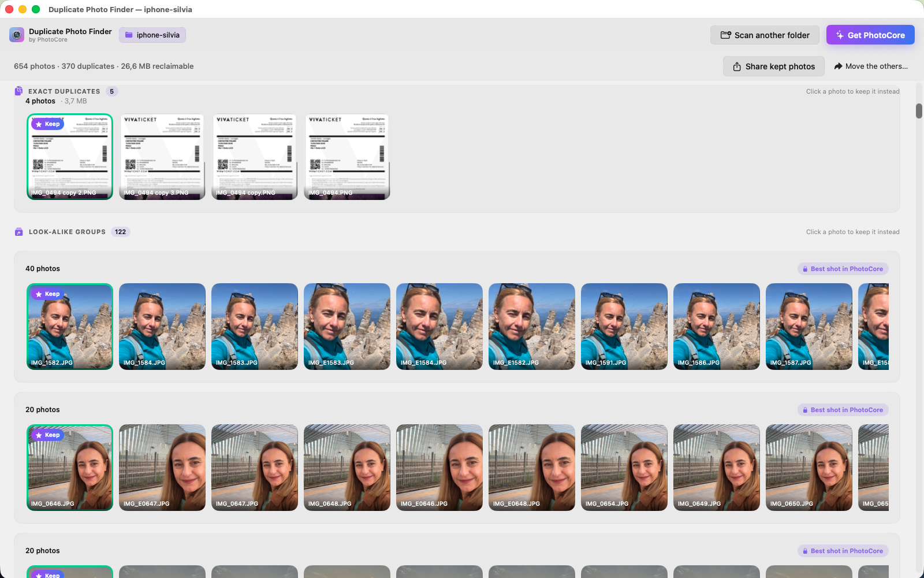Click the 40 photos group label

tap(43, 269)
